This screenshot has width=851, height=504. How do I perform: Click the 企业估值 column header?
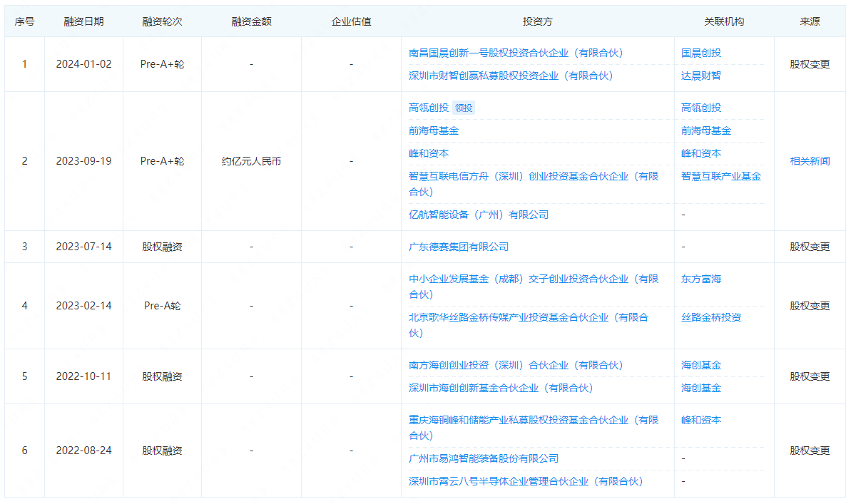351,21
